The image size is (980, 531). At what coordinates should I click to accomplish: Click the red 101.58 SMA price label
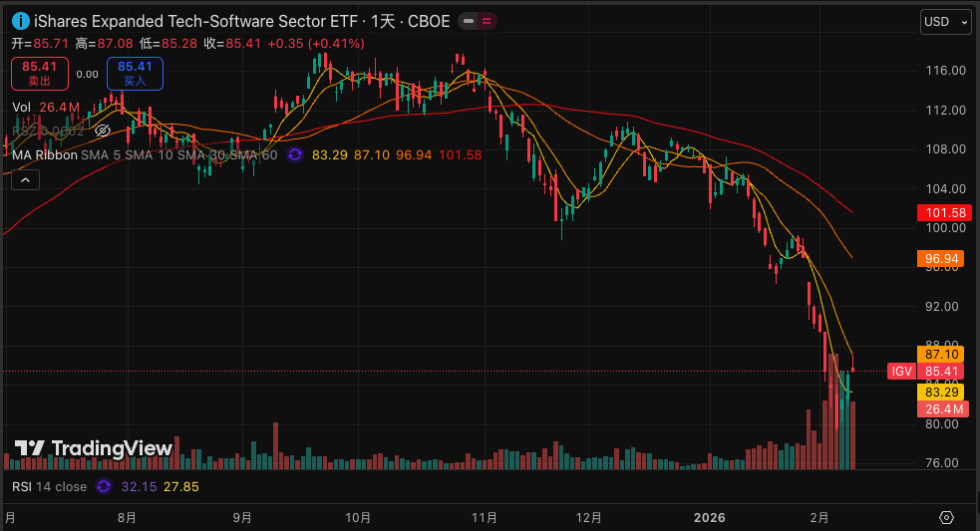pos(942,212)
